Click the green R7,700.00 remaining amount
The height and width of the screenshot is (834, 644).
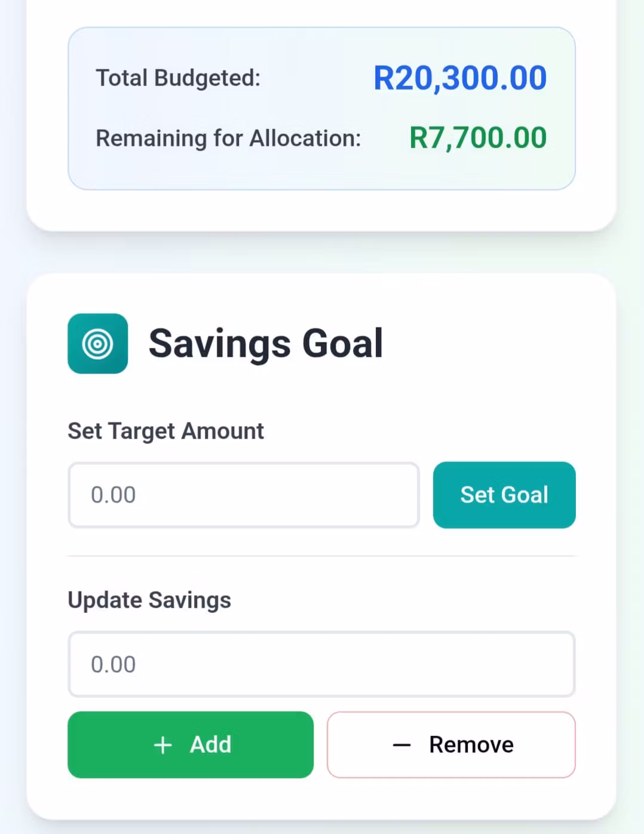pyautogui.click(x=477, y=138)
